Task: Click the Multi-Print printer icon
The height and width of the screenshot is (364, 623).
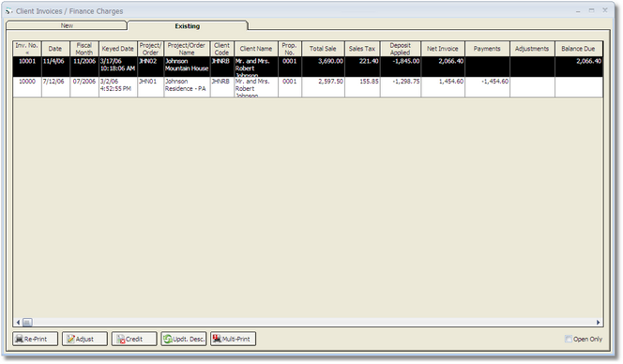Action: (x=217, y=339)
